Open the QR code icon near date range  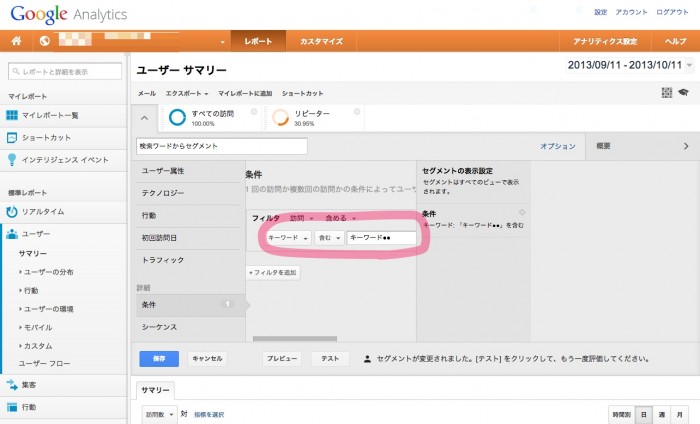pyautogui.click(x=666, y=92)
